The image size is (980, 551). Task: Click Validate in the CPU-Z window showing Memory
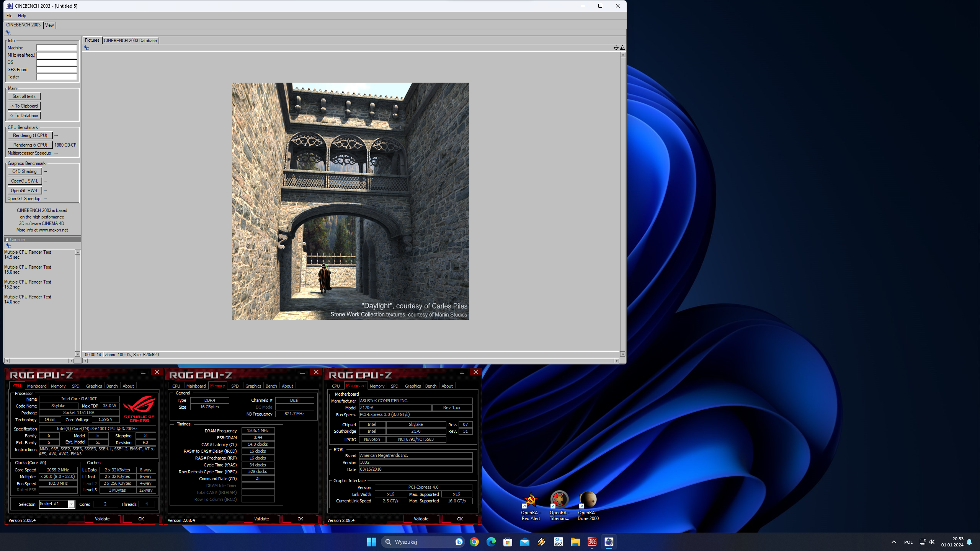pos(261,519)
